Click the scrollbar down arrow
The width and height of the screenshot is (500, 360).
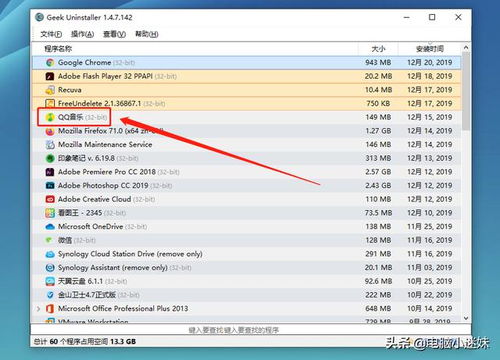466,318
